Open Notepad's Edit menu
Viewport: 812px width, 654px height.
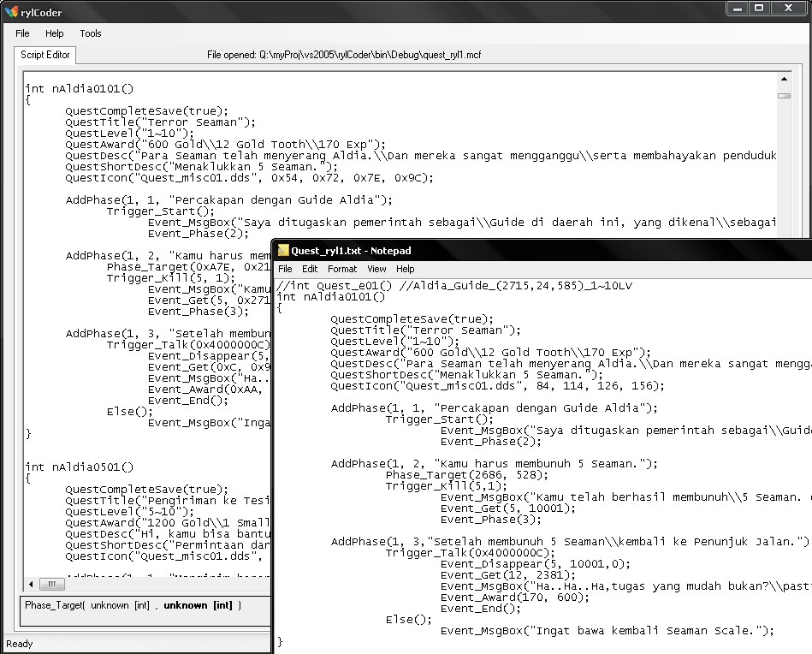point(309,269)
